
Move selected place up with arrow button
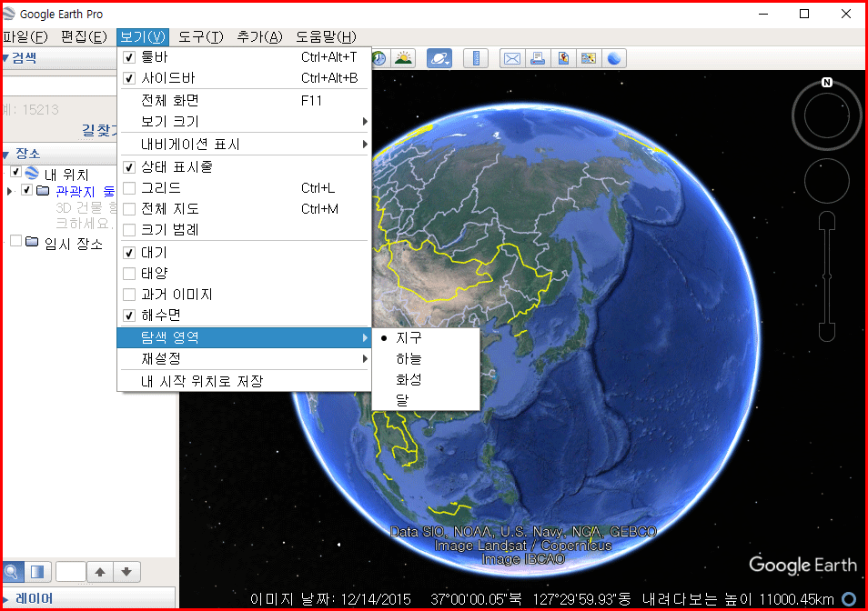click(x=100, y=572)
